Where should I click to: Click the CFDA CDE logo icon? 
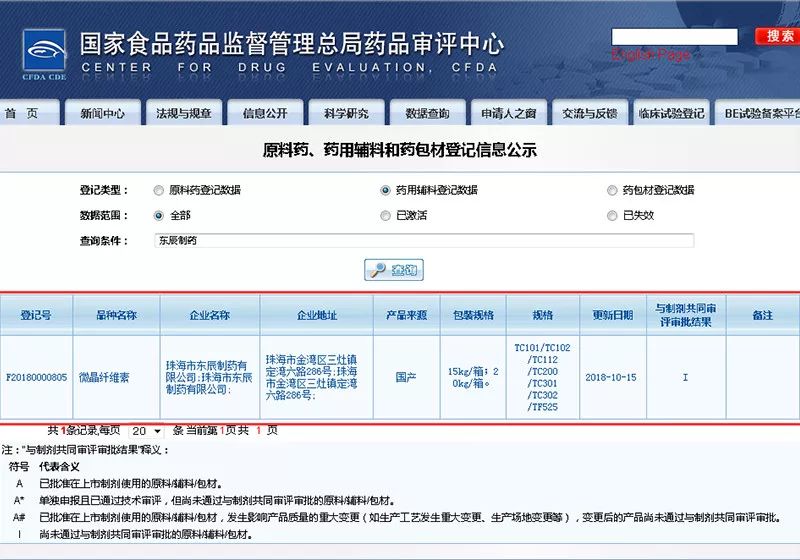(44, 55)
